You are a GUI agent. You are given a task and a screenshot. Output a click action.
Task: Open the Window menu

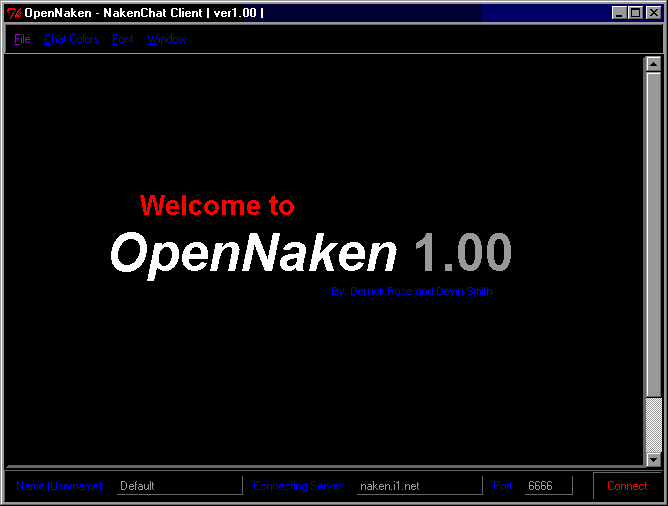[x=167, y=39]
